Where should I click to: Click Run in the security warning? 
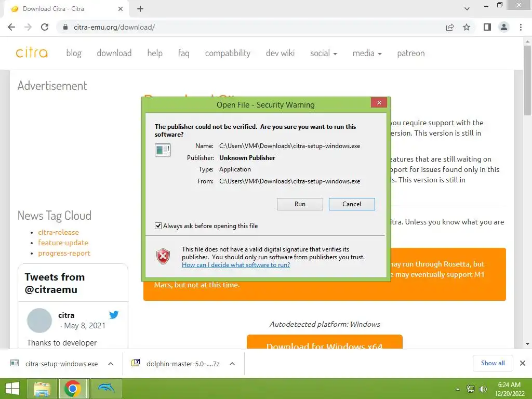coord(300,204)
